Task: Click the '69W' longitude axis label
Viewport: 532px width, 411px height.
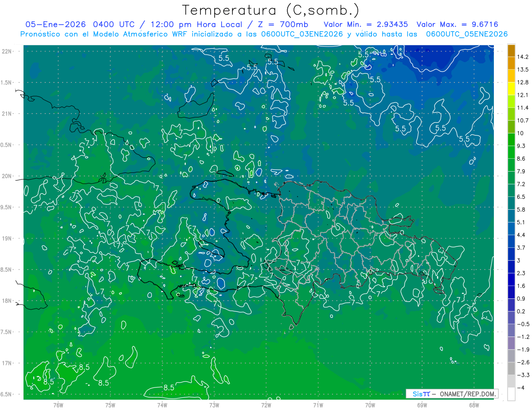Action: point(422,405)
